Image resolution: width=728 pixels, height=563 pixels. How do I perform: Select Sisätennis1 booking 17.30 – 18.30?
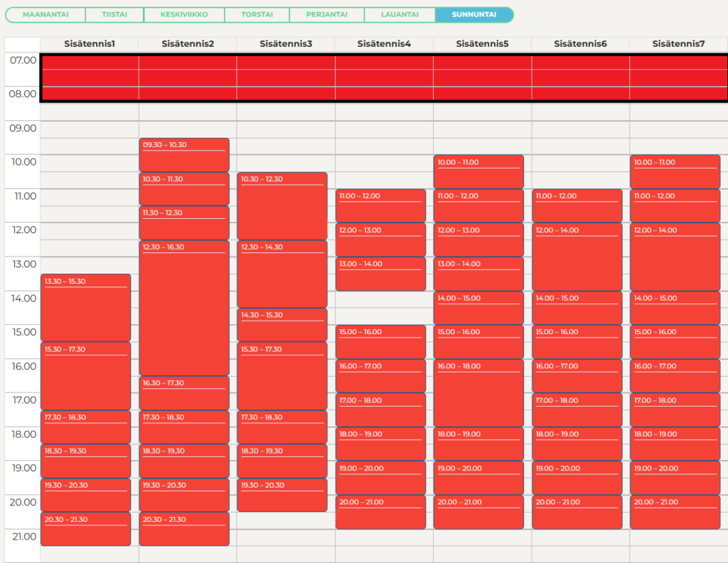(86, 427)
